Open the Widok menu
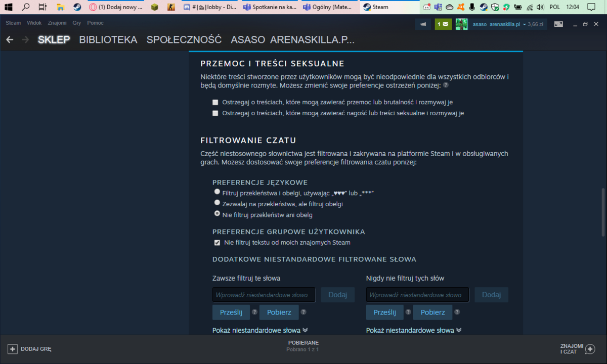The image size is (607, 364). tap(34, 23)
